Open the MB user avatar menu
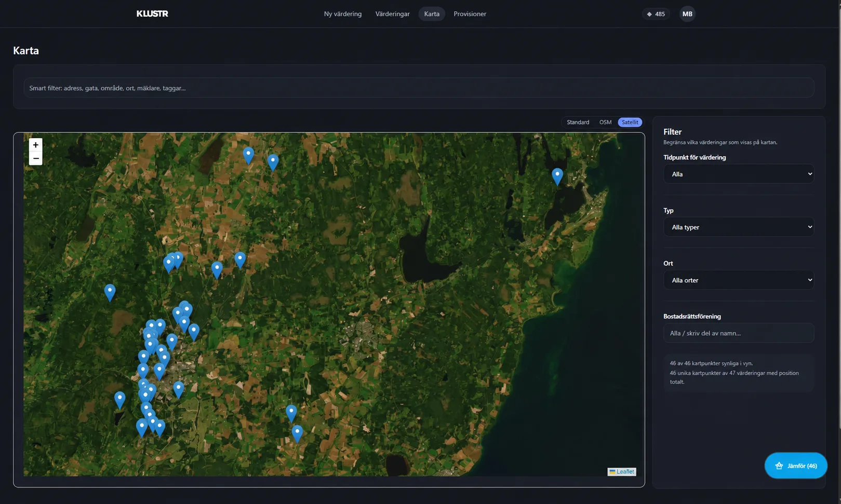Image resolution: width=841 pixels, height=504 pixels. (x=687, y=14)
